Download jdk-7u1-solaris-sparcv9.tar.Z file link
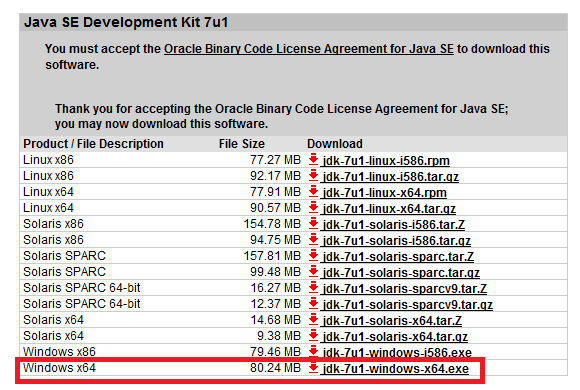The height and width of the screenshot is (390, 580). pyautogui.click(x=405, y=289)
